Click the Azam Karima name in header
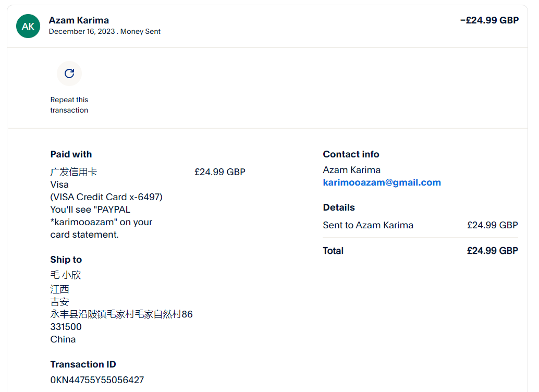 (79, 20)
